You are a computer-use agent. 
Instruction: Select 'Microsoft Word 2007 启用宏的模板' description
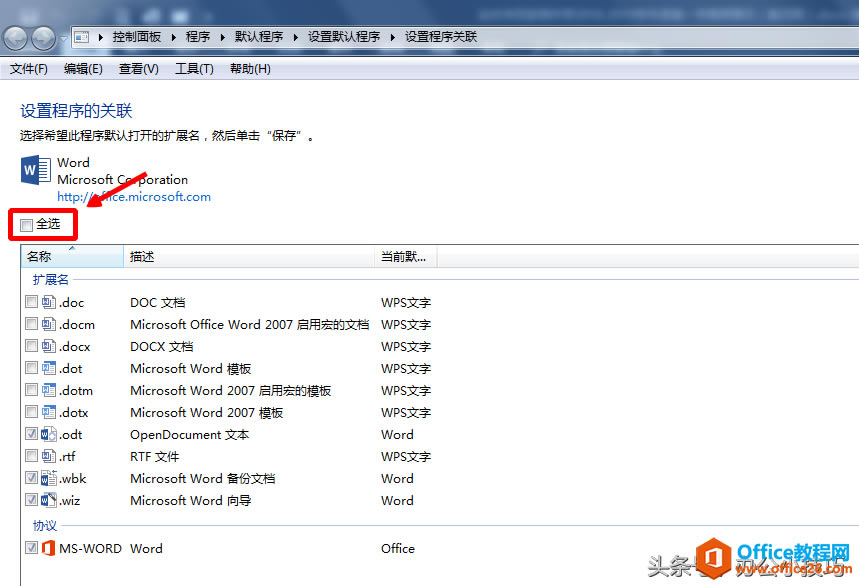coord(231,390)
